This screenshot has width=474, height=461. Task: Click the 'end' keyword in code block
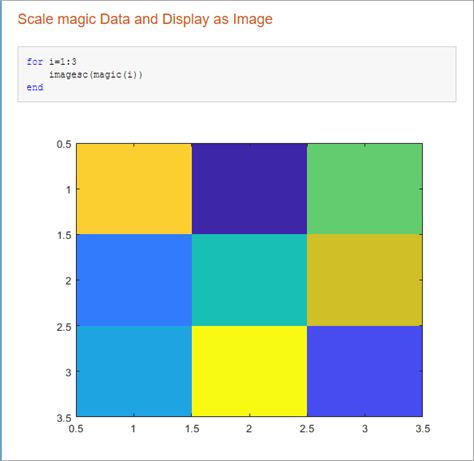pos(35,87)
